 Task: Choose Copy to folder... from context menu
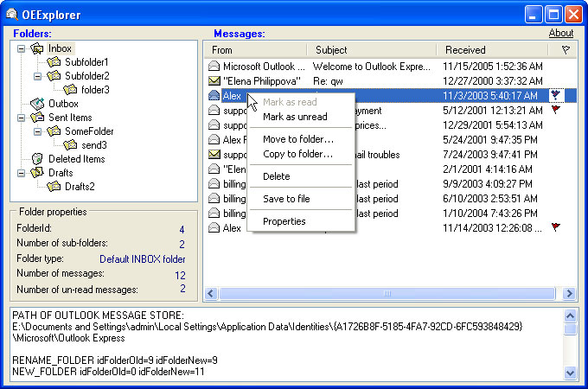coord(301,154)
